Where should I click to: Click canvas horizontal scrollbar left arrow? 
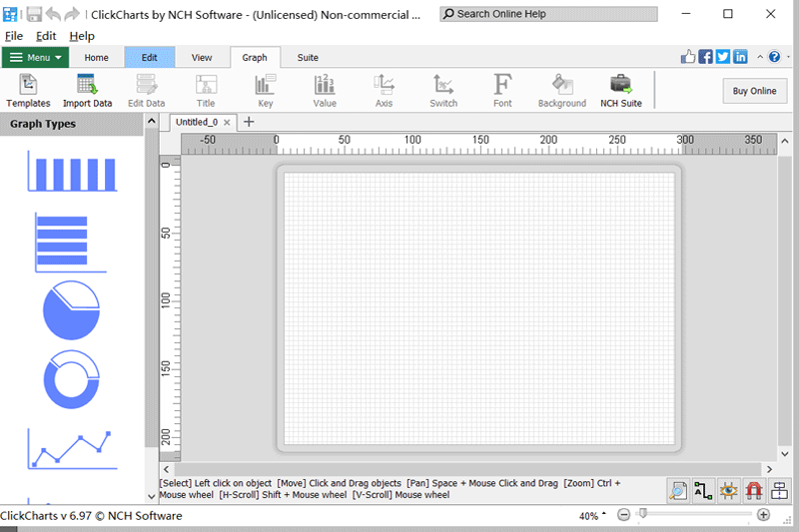tap(166, 469)
